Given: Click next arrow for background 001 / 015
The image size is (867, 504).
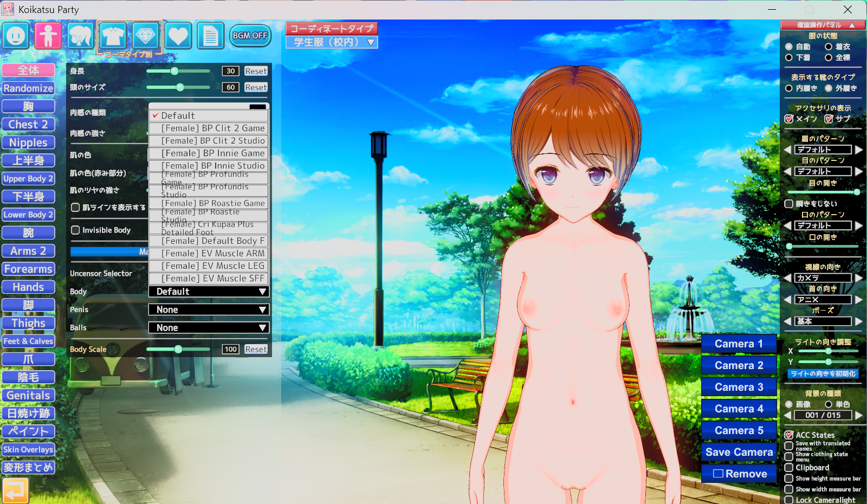Looking at the screenshot, I should [x=858, y=415].
